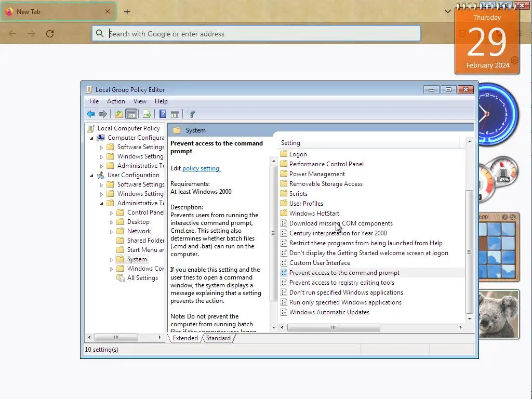Viewport: 532px width, 399px height.
Task: Click the Back arrow in Group Policy toolbar
Action: 90,114
